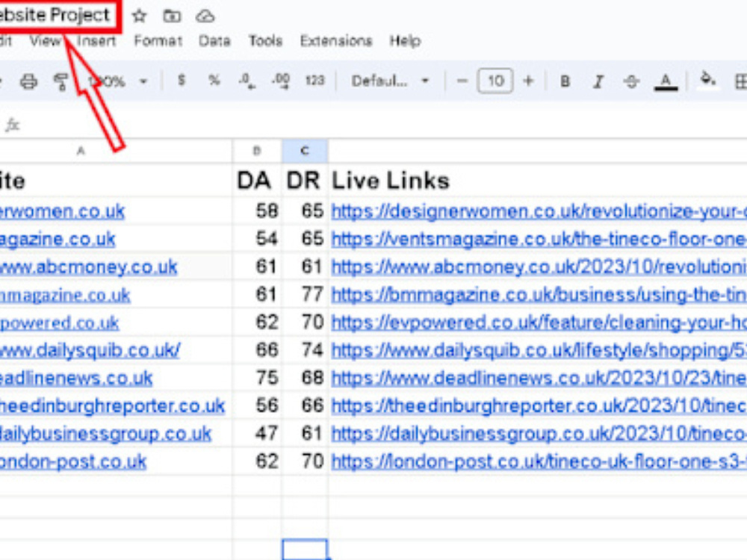
Task: Open the evpowered.co.uk feature live link
Action: pyautogui.click(x=539, y=323)
